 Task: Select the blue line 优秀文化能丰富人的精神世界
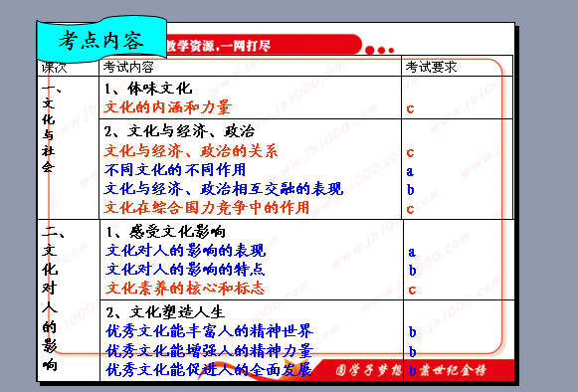[209, 331]
